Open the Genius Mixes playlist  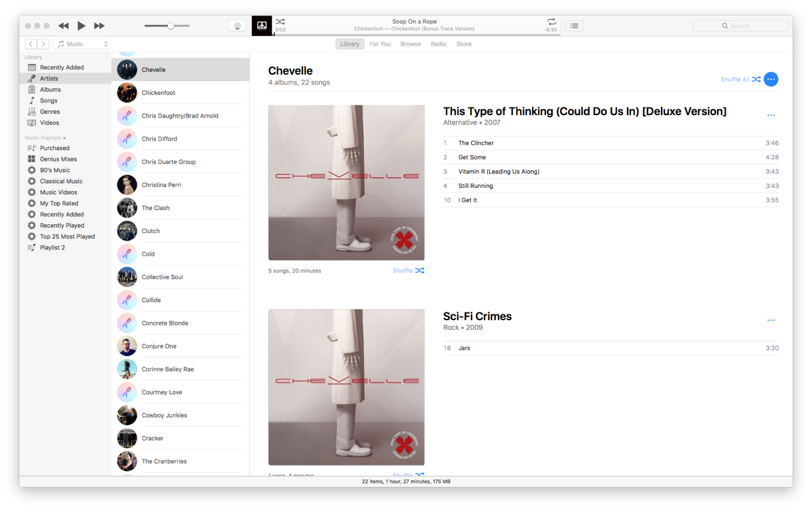[x=65, y=159]
